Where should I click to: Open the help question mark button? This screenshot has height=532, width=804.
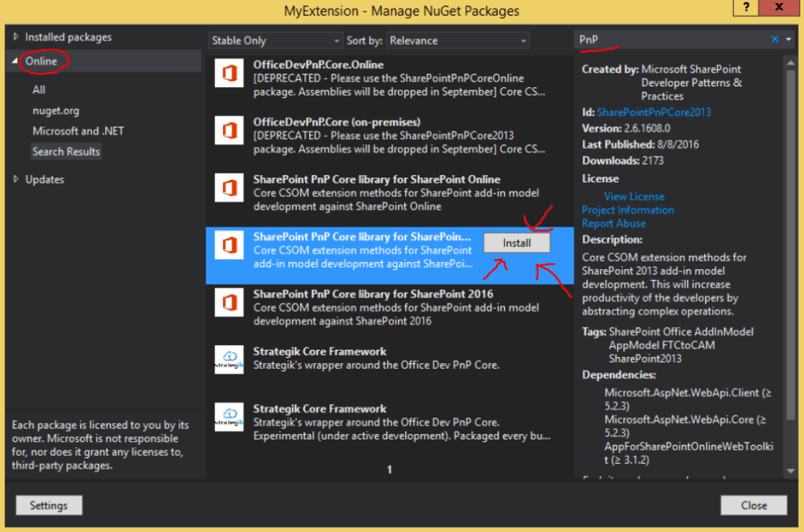tap(743, 9)
